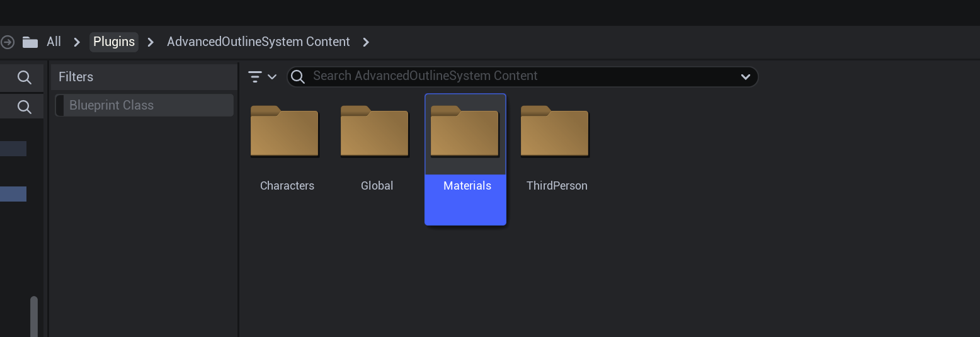This screenshot has height=337, width=980.
Task: Select the ThirdPerson folder
Action: coord(556,145)
